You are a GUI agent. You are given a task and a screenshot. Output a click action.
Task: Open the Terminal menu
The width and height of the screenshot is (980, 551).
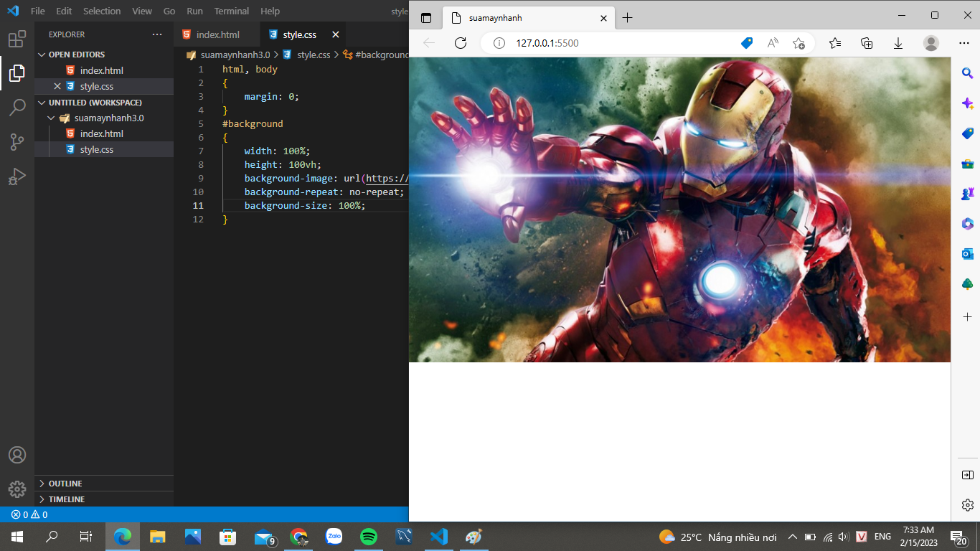tap(232, 11)
